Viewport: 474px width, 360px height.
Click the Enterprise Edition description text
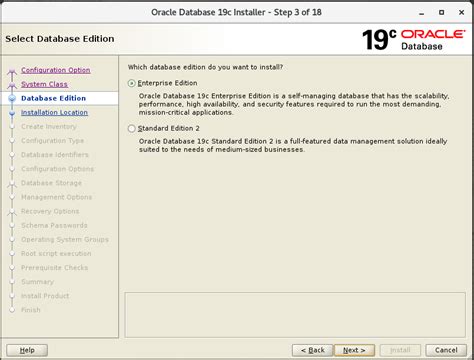point(294,104)
